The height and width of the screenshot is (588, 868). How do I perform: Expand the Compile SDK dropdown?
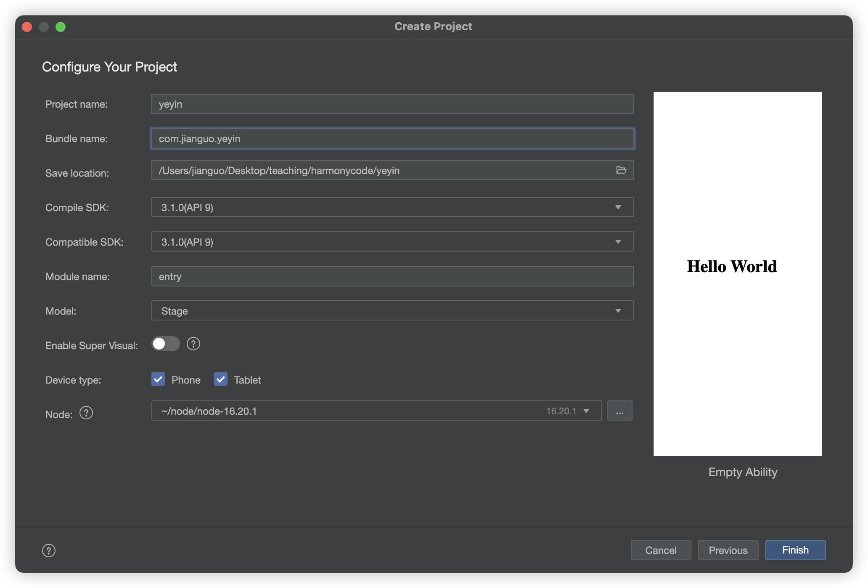[x=619, y=207]
